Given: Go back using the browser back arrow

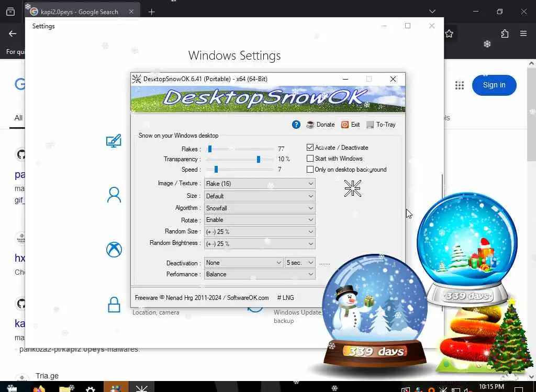Looking at the screenshot, I should point(13,33).
